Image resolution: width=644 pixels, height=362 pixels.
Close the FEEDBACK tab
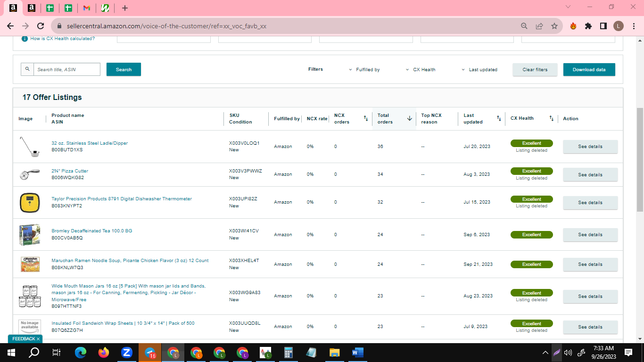[x=38, y=339]
